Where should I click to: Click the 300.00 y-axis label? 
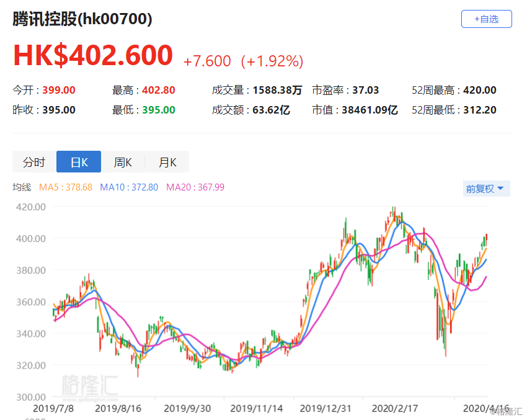[x=31, y=397]
